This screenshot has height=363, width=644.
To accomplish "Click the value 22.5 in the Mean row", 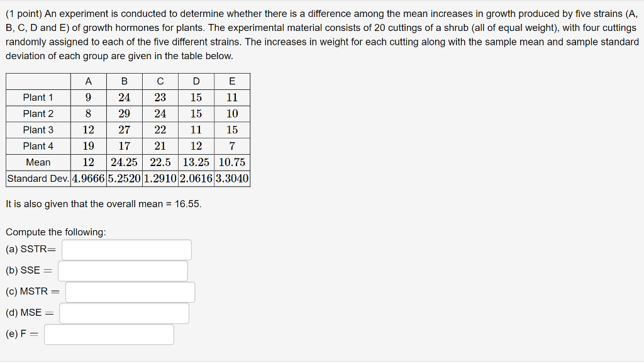I will (160, 162).
